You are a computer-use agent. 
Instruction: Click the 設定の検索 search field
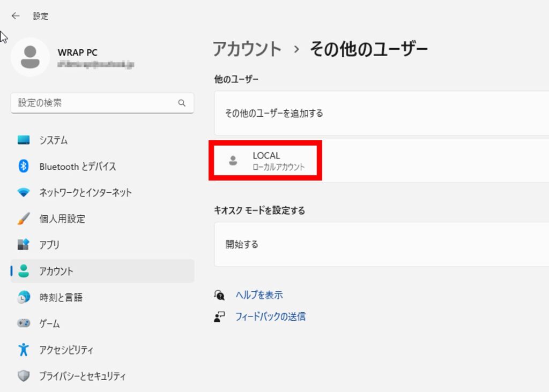pyautogui.click(x=94, y=103)
